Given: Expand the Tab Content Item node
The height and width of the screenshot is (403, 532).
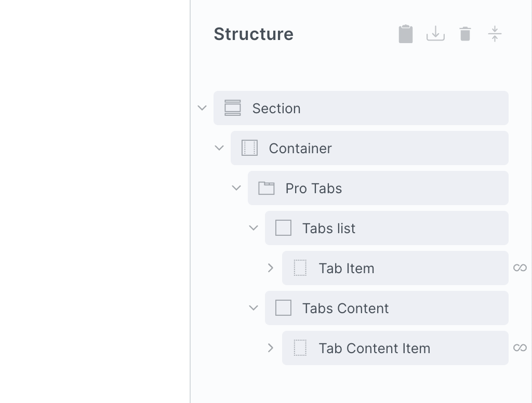Looking at the screenshot, I should pos(271,348).
